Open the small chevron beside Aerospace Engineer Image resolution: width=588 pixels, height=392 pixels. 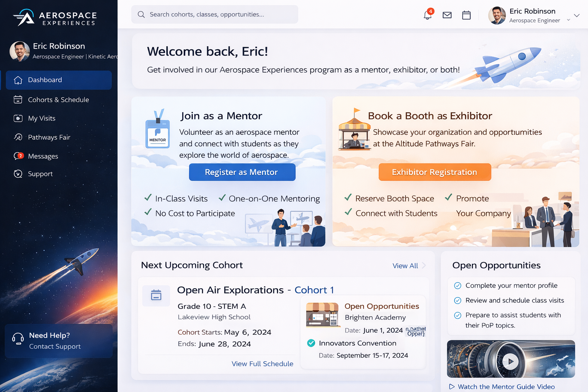click(x=568, y=20)
